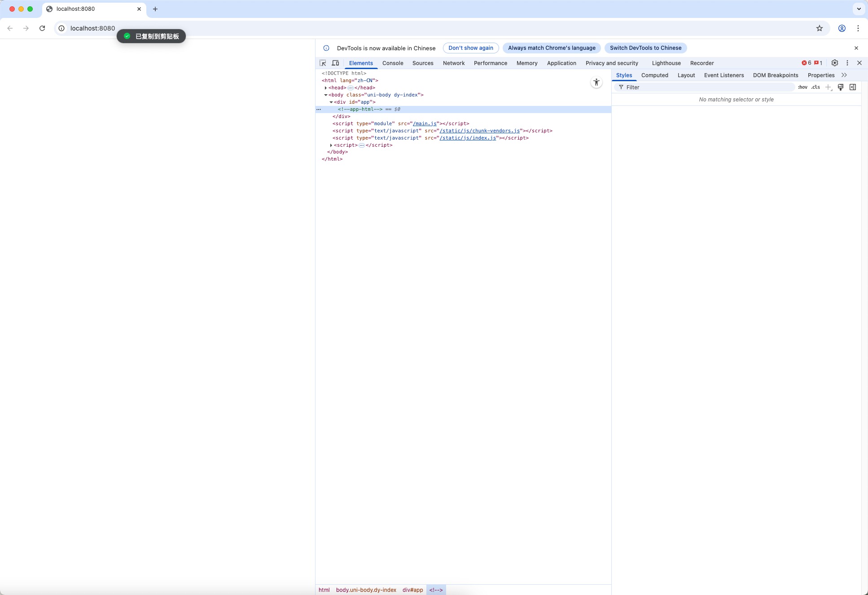Screen dimensions: 868x595
Task: Toggle the device toolbar icon
Action: tap(335, 63)
